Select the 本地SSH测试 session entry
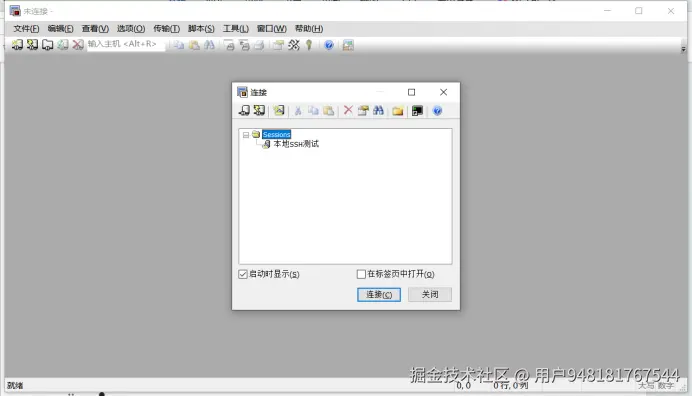 296,144
